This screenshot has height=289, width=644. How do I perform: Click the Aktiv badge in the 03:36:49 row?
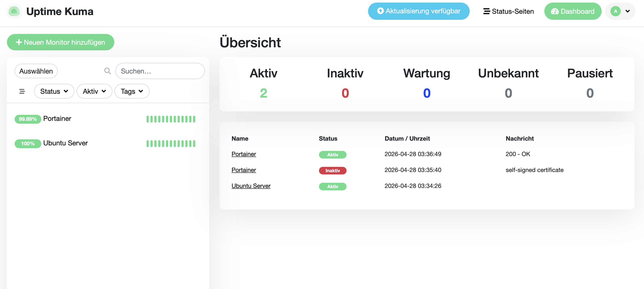333,155
